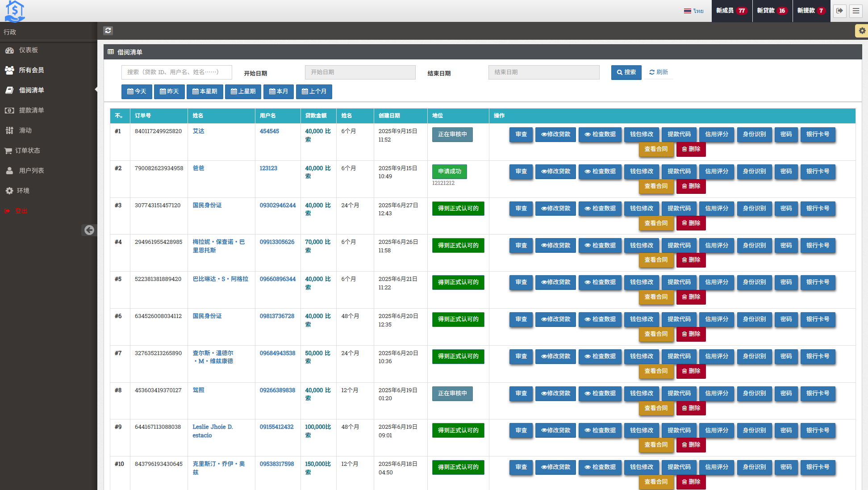Open the hamburger menu icon top right

[856, 11]
